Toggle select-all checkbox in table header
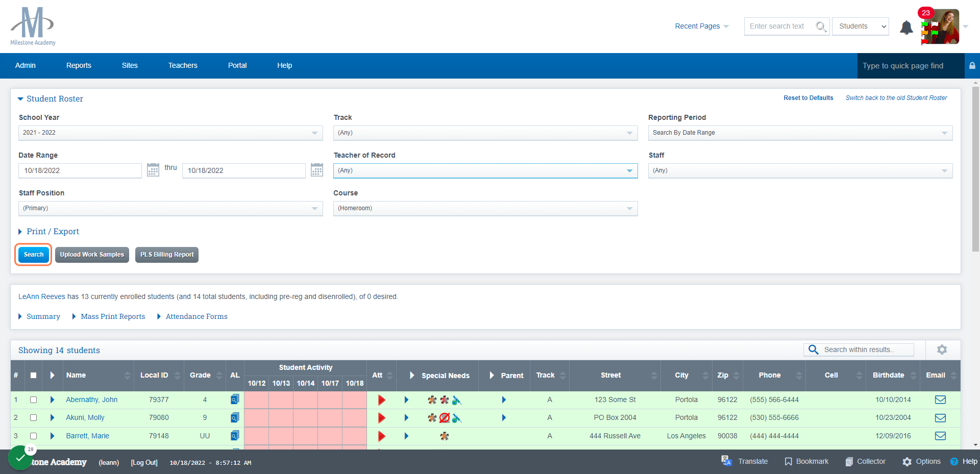Image resolution: width=980 pixels, height=474 pixels. pyautogui.click(x=33, y=375)
